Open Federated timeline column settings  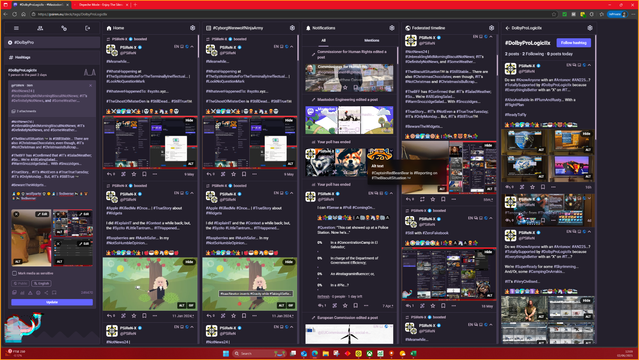click(491, 28)
